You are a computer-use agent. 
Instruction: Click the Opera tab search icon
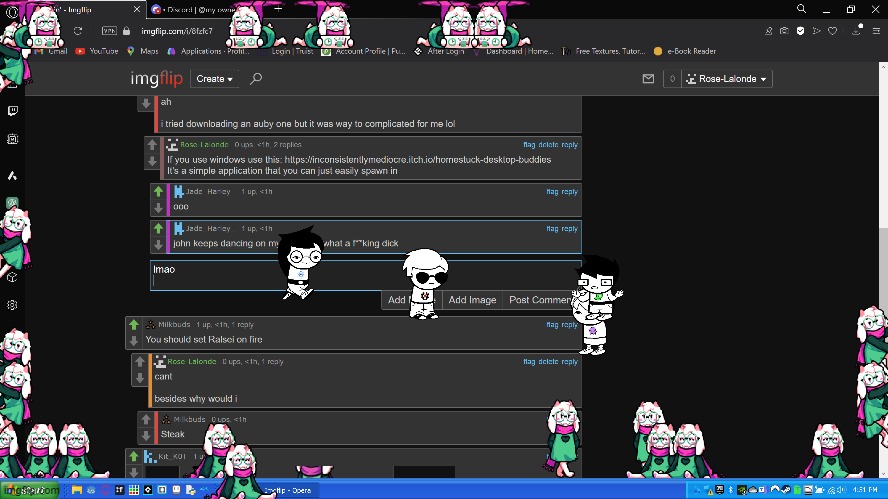[801, 9]
